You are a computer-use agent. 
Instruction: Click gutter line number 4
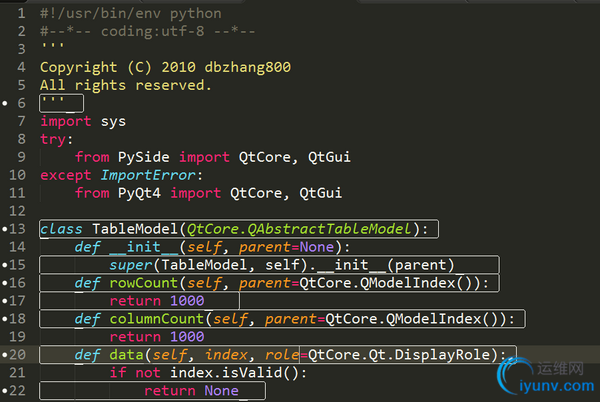tap(21, 67)
